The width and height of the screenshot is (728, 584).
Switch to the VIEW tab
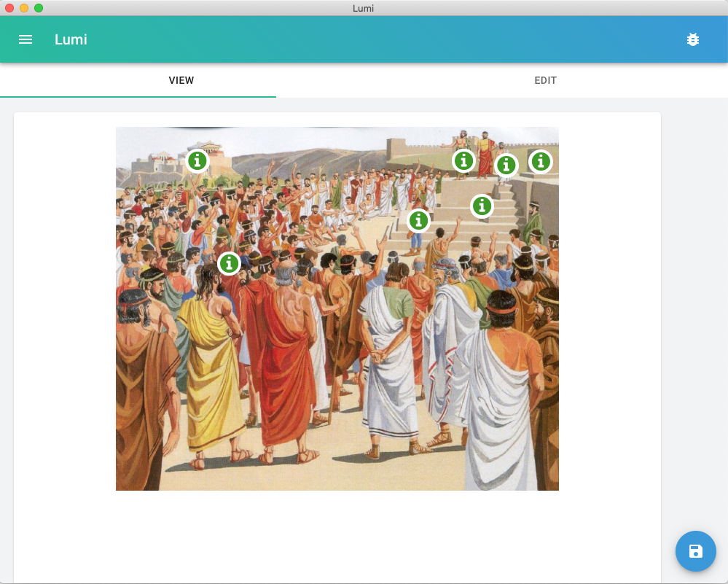tap(181, 80)
